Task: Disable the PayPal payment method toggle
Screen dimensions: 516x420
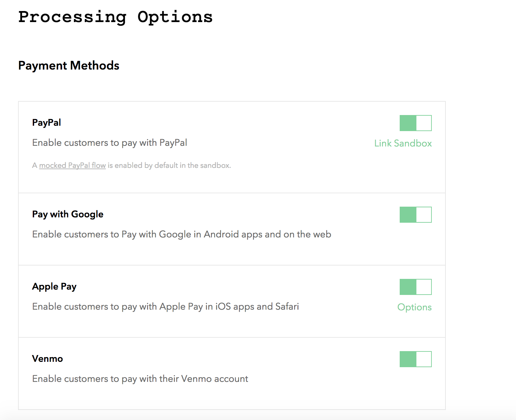Action: (415, 123)
